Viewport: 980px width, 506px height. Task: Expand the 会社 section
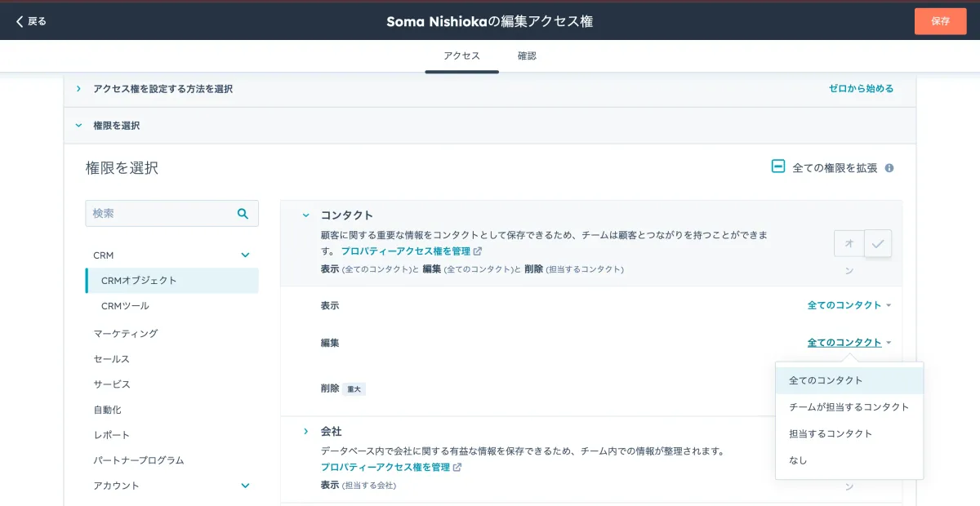click(x=305, y=431)
